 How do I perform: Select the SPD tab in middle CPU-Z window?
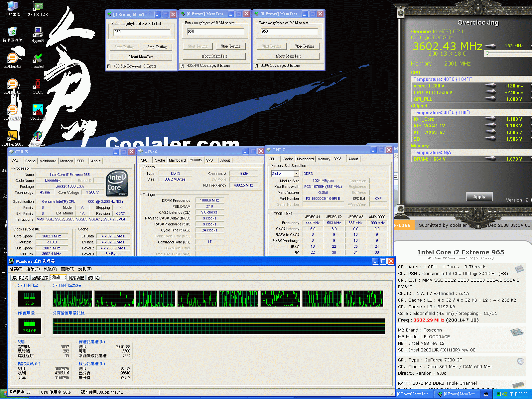[x=209, y=160]
